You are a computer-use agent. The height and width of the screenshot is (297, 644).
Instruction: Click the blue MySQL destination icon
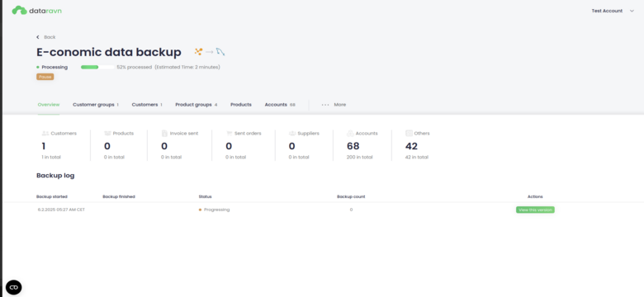tap(220, 52)
